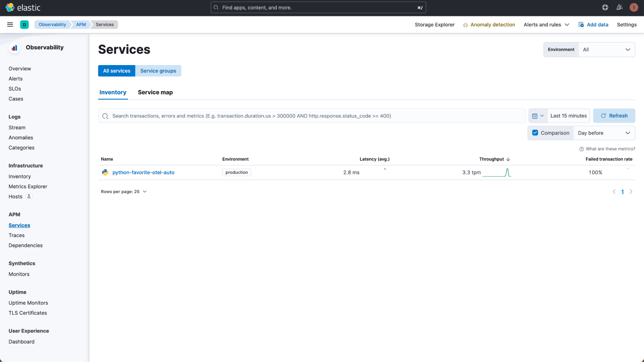Click the transactions search query field
644x362 pixels.
[x=311, y=116]
